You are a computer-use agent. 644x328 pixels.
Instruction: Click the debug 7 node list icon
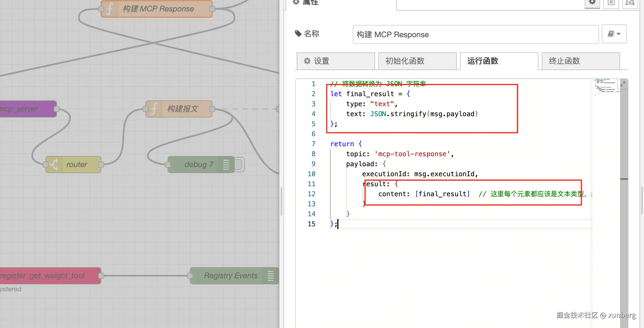226,164
